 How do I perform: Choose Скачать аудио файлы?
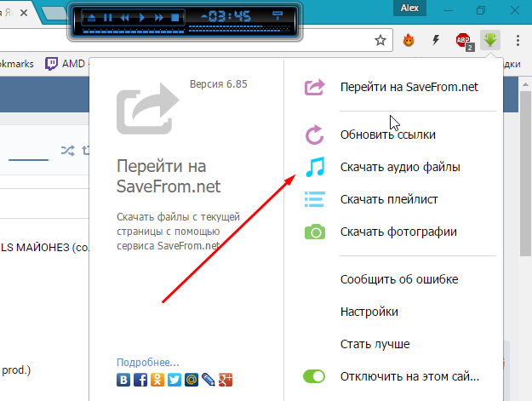click(x=401, y=167)
